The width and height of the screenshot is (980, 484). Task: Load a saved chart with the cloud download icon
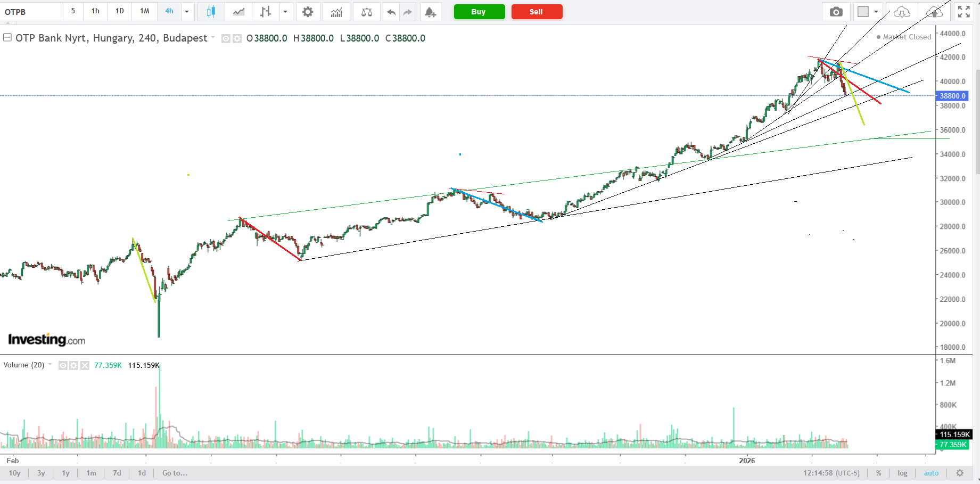(x=902, y=12)
